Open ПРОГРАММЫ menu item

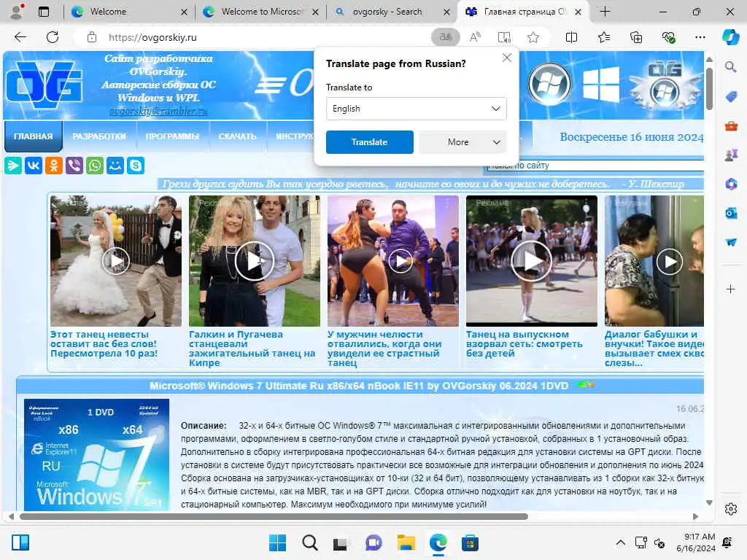point(172,136)
